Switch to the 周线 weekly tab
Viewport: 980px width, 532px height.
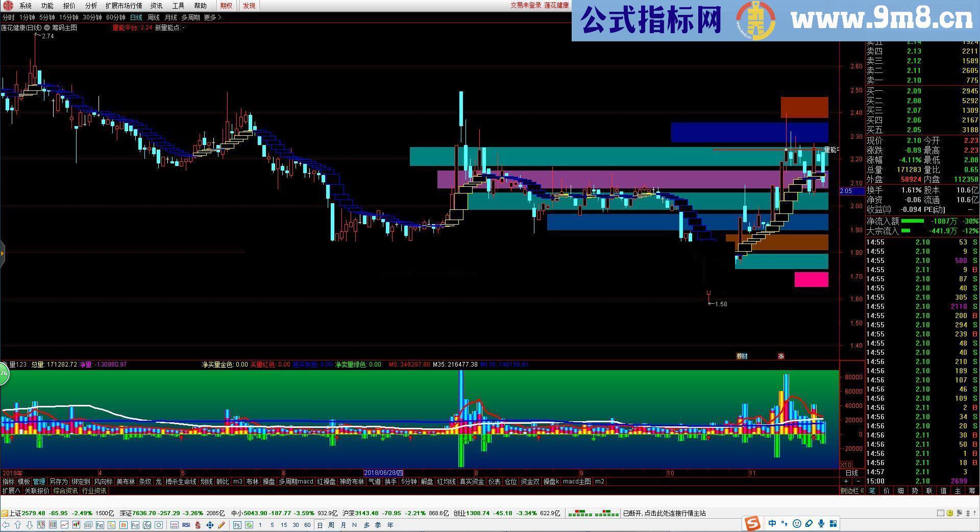(153, 17)
